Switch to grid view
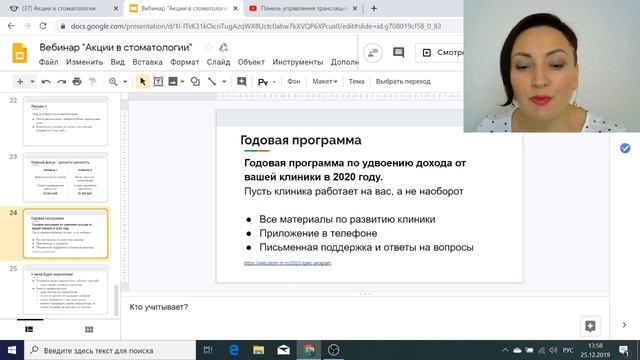The height and width of the screenshot is (360, 640). pyautogui.click(x=89, y=329)
